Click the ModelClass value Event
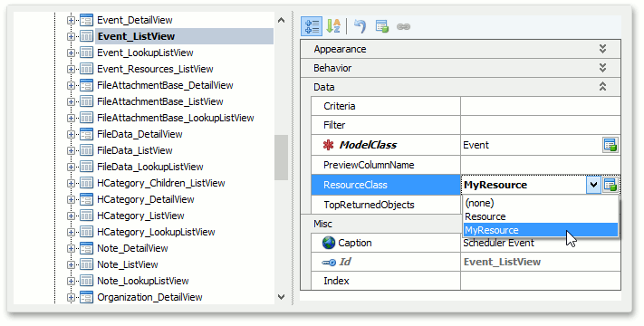This screenshot has width=644, height=326. [x=476, y=145]
